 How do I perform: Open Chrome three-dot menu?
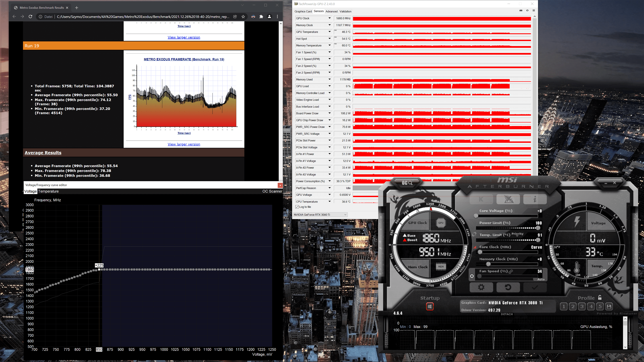277,17
